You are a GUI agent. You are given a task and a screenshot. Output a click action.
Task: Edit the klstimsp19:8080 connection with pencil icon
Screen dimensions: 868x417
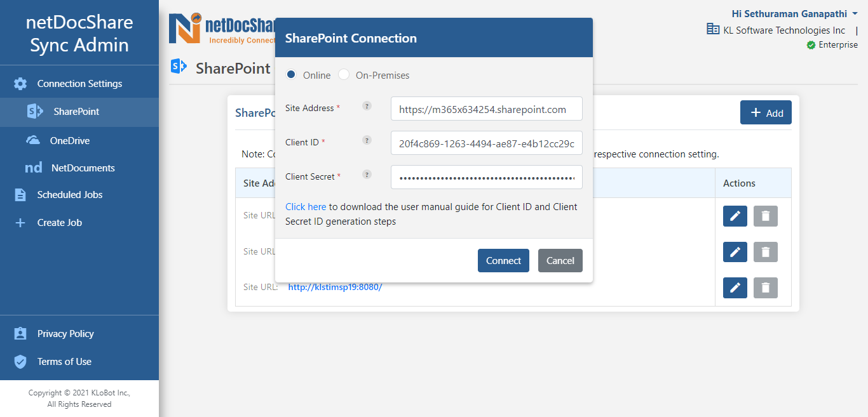click(x=735, y=288)
